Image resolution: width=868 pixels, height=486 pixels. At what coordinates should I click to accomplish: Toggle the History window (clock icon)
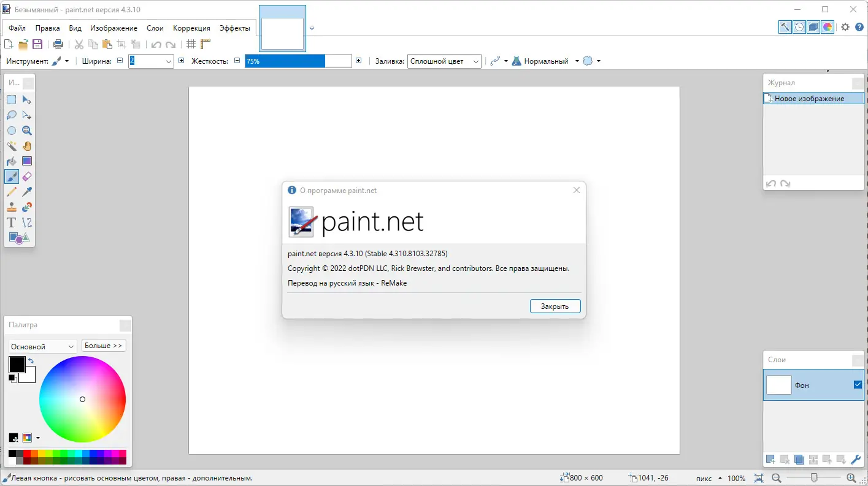pyautogui.click(x=799, y=27)
